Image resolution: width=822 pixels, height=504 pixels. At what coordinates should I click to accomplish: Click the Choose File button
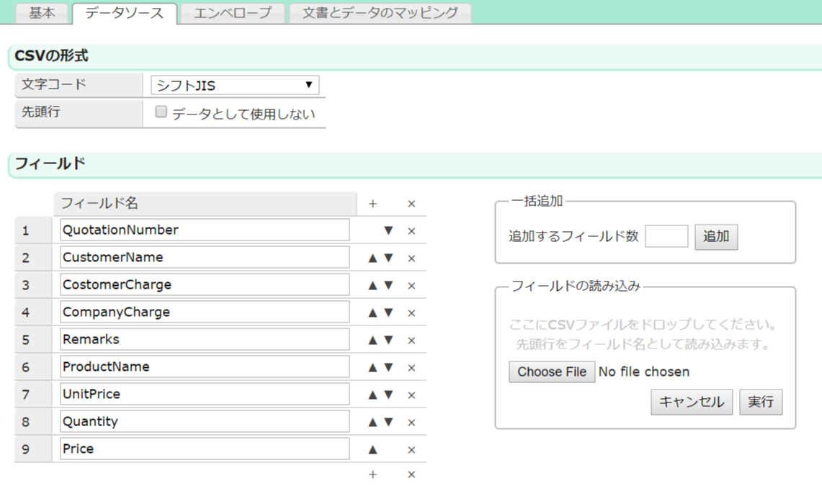552,372
